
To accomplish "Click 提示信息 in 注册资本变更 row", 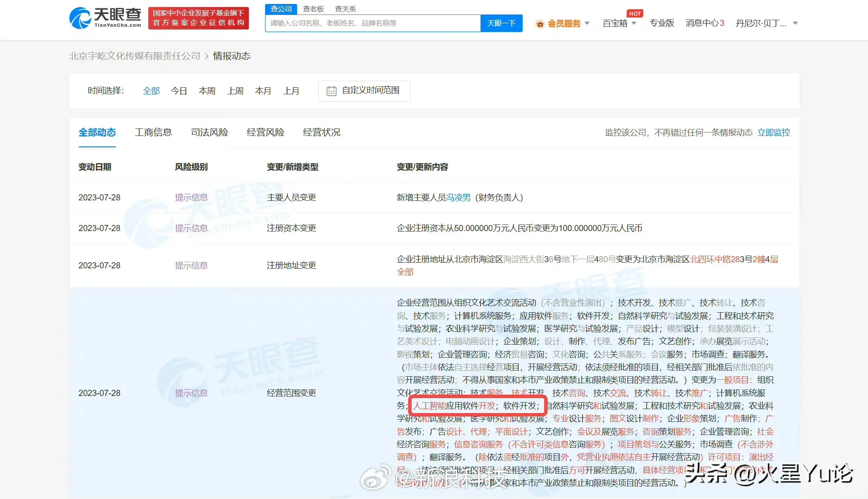I will tap(191, 228).
